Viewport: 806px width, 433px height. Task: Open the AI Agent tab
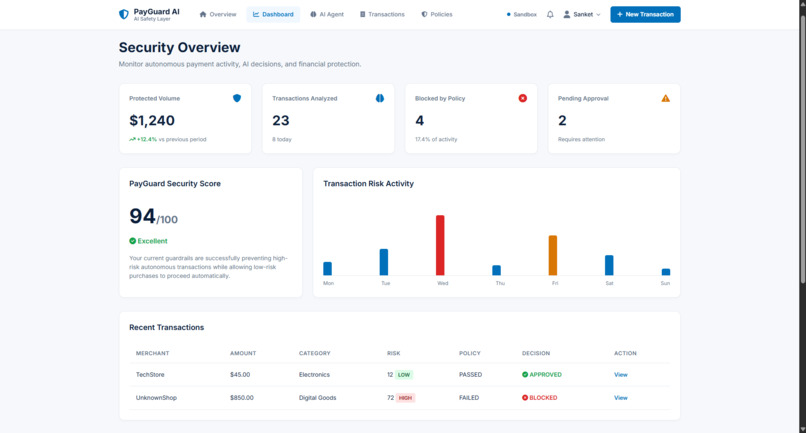coord(327,14)
